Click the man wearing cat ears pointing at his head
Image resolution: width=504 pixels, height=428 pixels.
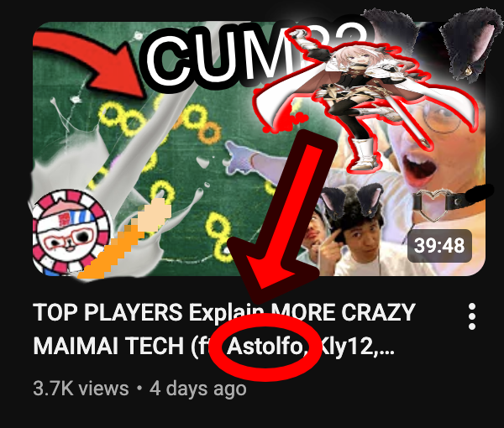click(x=354, y=231)
